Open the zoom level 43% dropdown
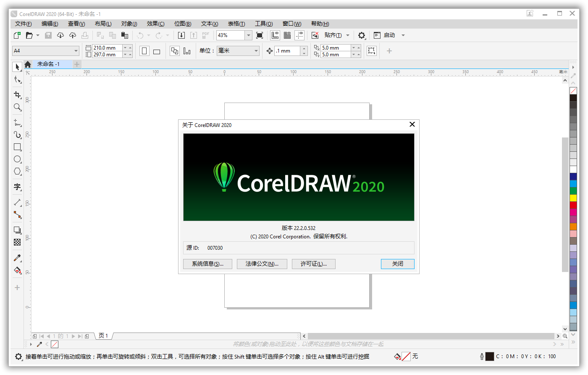This screenshot has height=375, width=588. 248,35
